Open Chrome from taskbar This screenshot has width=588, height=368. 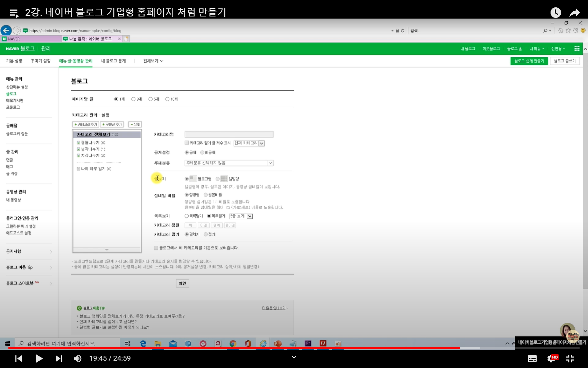[x=233, y=343]
